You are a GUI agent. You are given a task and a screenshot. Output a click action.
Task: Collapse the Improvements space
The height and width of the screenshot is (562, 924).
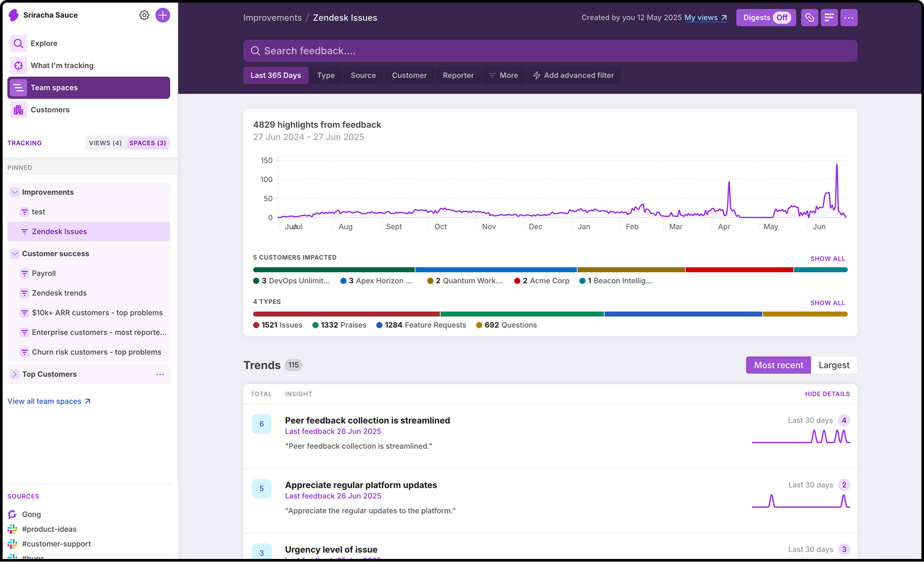(x=15, y=192)
